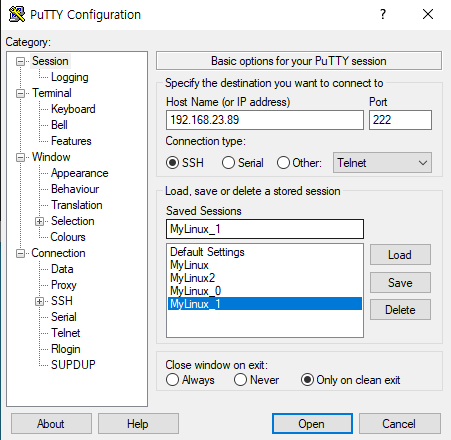Viewport: 451px width, 440px height.
Task: Open the Logging category
Action: [70, 77]
